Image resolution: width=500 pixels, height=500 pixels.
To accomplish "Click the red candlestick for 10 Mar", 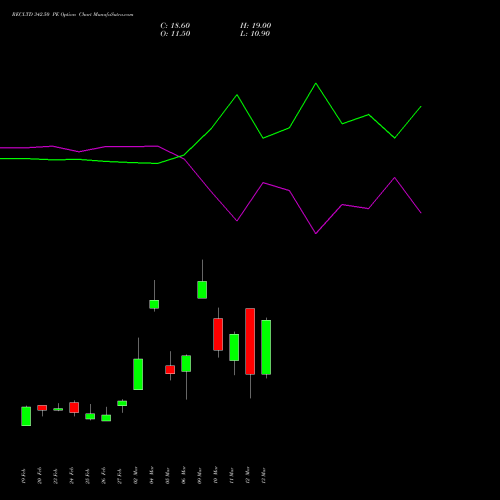I will point(218,334).
